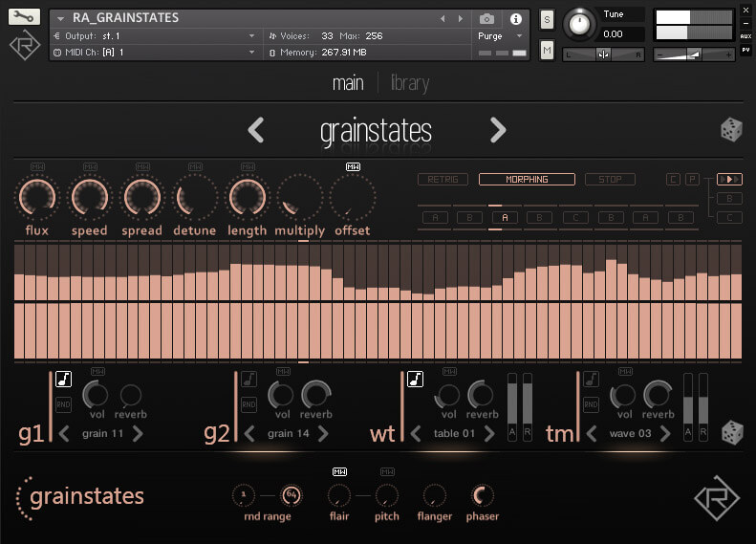Open the instrument info icon
The height and width of the screenshot is (544, 756).
(516, 18)
